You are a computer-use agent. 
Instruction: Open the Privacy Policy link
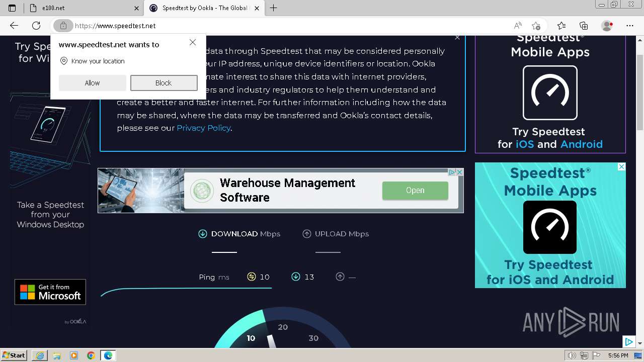(203, 128)
